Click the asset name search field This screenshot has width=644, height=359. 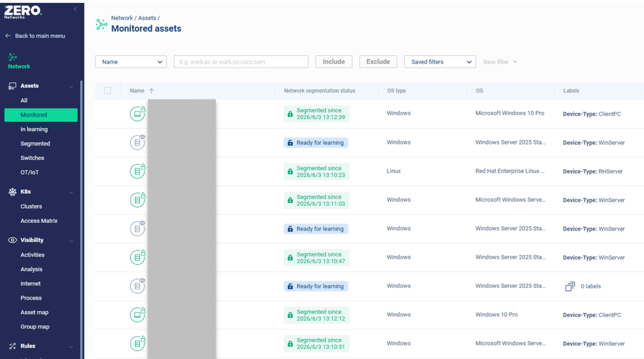pos(241,62)
